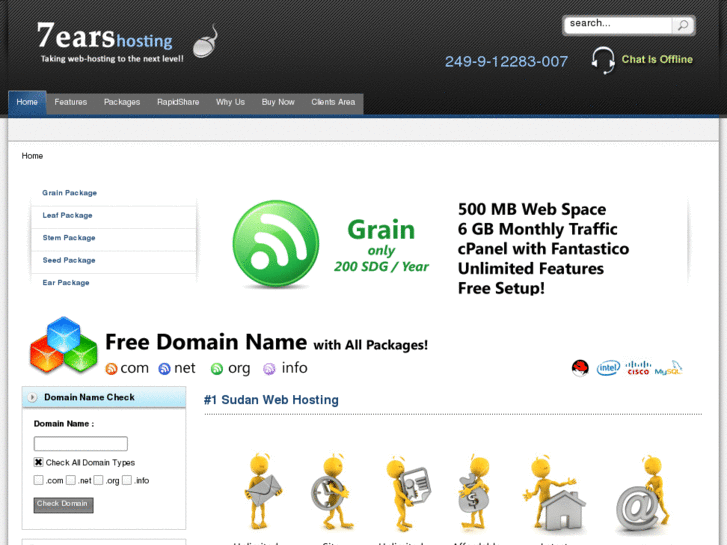
Task: Click the mouse logo icon
Action: [x=205, y=42]
